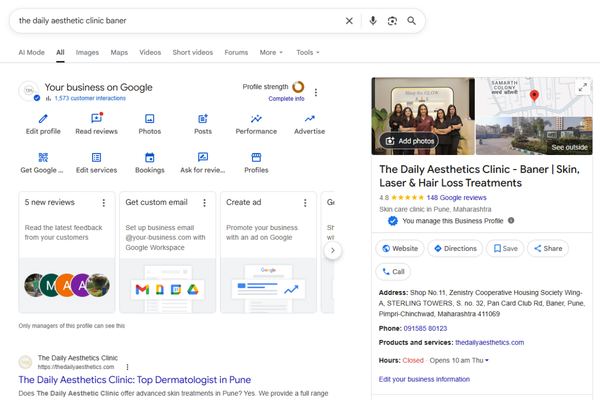Clear the search query text

point(349,20)
